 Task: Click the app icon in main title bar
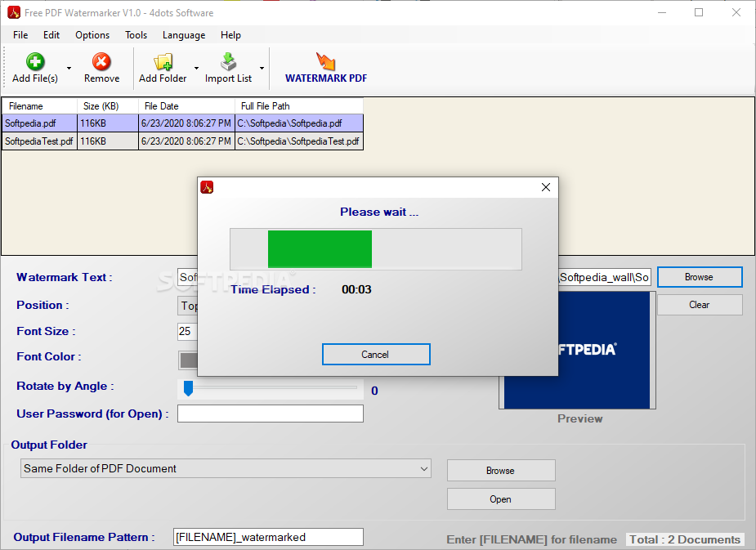click(14, 12)
